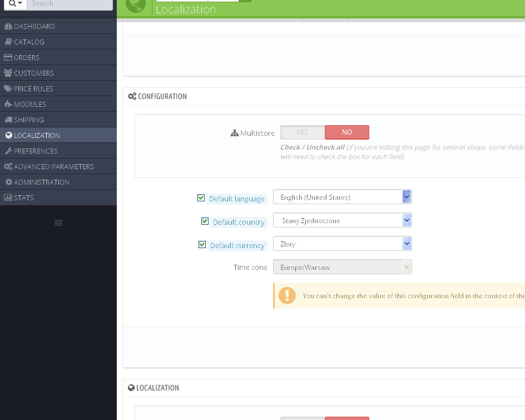Open the English (United States) language dropdown
525x420 pixels.
click(343, 197)
